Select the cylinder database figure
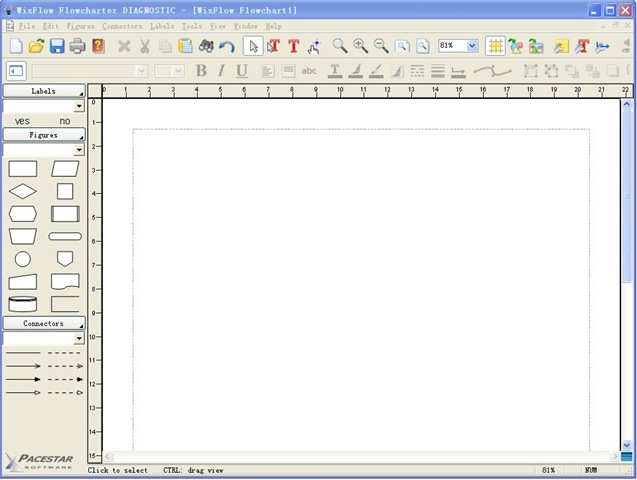 (x=23, y=304)
